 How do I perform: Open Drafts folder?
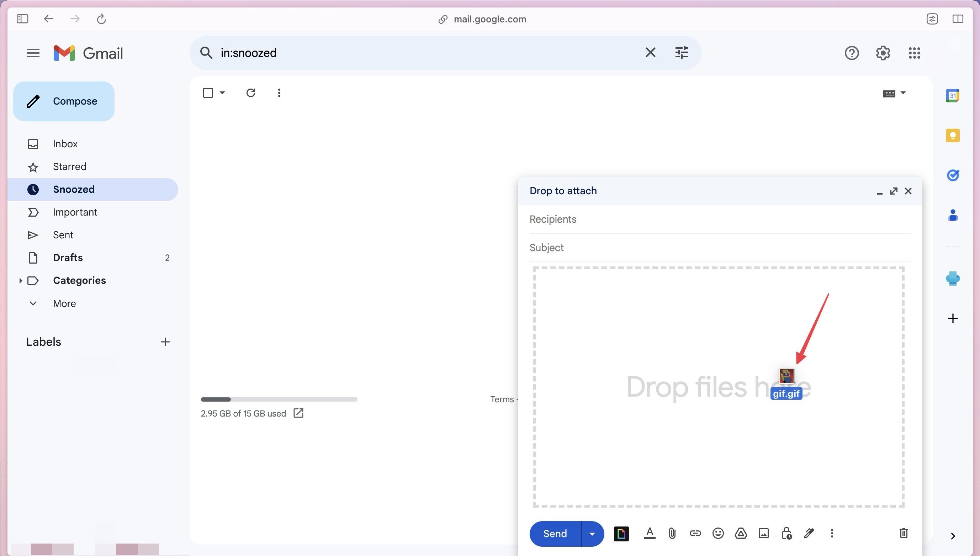tap(93, 258)
